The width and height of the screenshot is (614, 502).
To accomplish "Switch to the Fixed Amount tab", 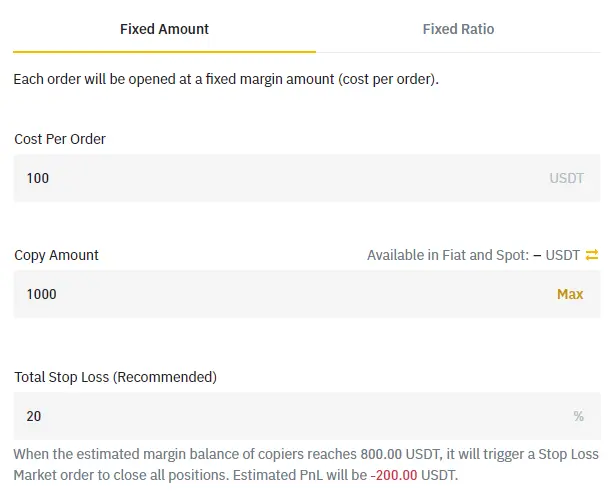I will click(164, 29).
